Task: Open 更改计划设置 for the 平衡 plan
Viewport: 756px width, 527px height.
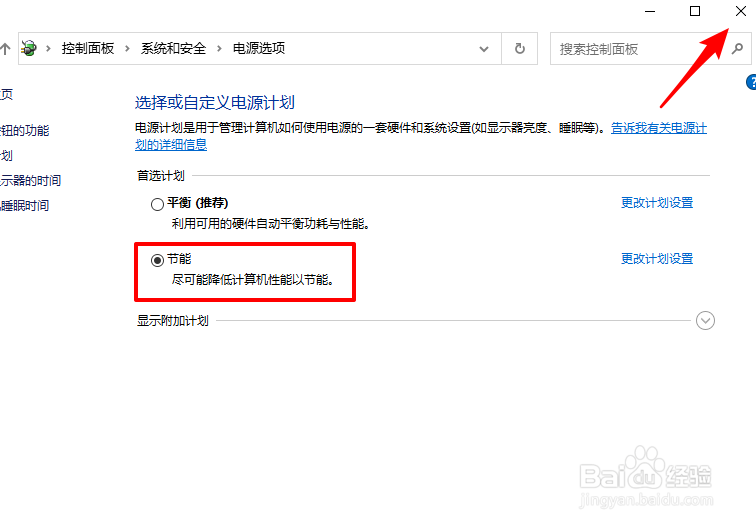Action: pos(657,203)
